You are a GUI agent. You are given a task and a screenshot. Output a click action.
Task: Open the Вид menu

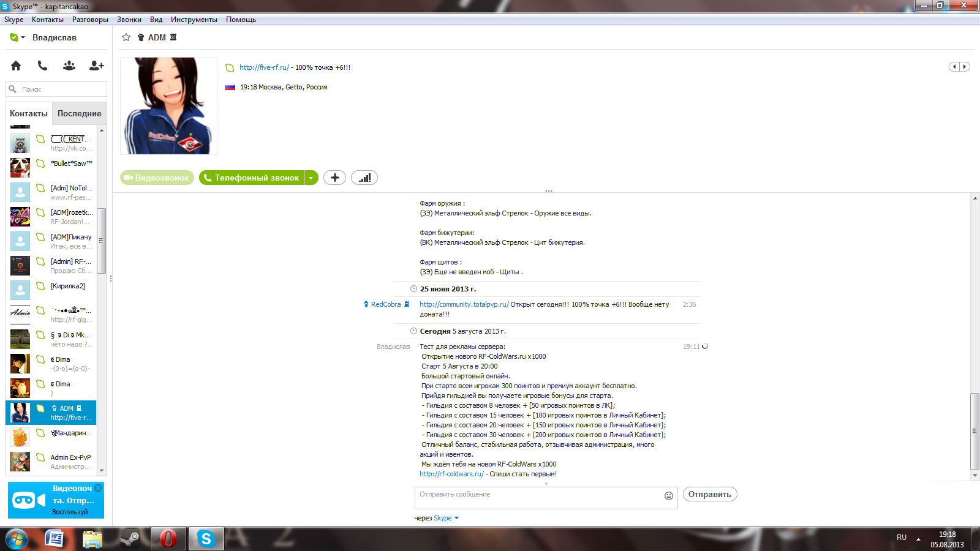(x=156, y=20)
